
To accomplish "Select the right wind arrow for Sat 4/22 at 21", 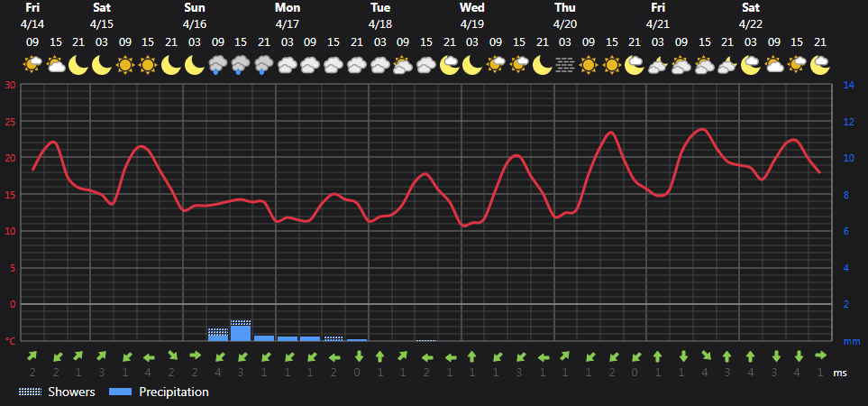I will 820,355.
